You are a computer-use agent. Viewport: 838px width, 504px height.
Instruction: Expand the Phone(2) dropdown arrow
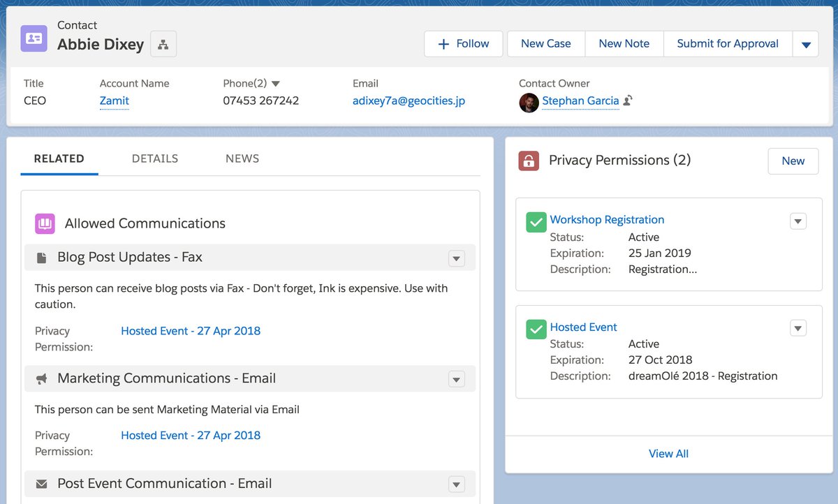pos(275,84)
